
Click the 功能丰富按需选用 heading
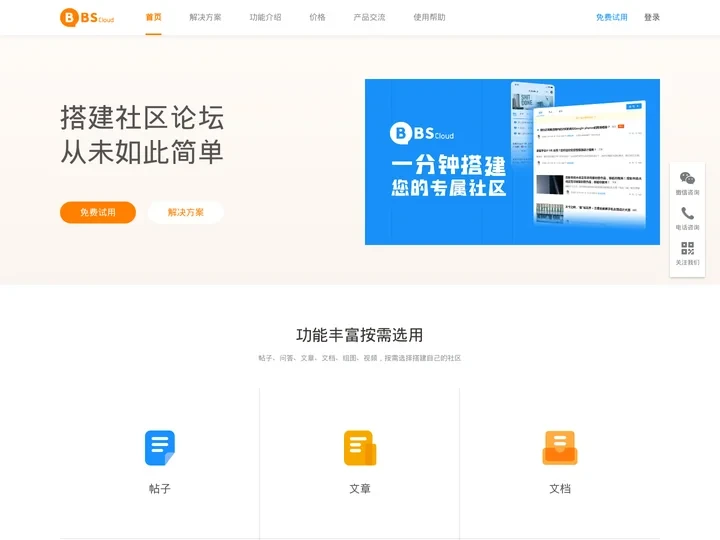pos(360,335)
